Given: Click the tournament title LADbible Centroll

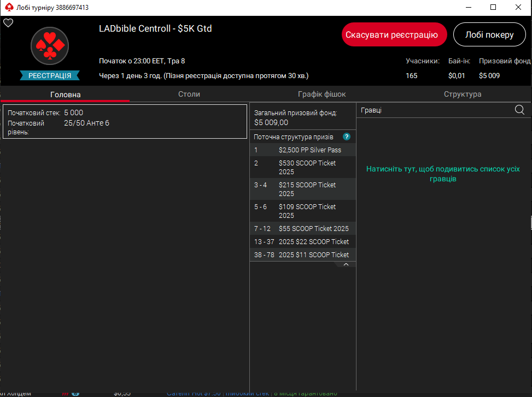Looking at the screenshot, I should [155, 28].
